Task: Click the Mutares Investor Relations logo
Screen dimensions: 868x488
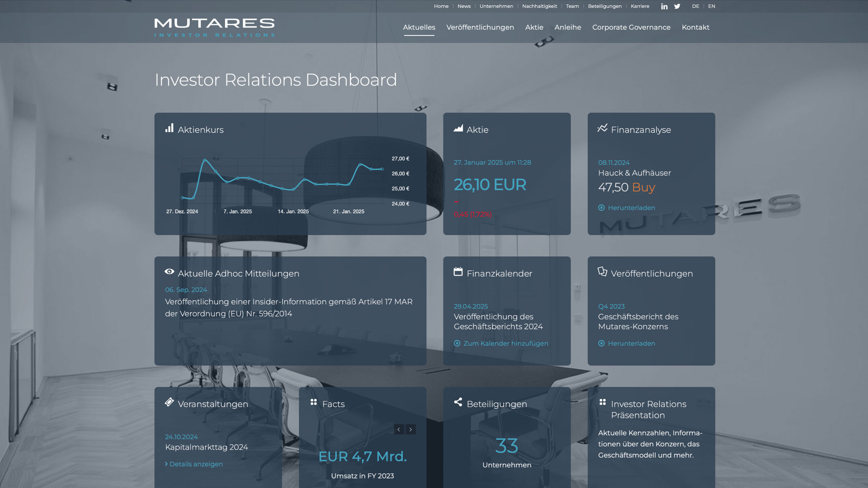Action: pos(214,27)
